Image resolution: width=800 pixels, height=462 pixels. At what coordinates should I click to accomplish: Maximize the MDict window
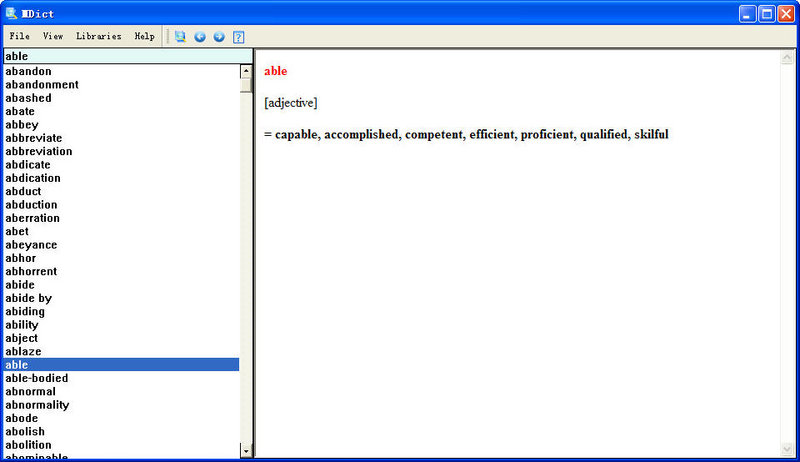766,13
